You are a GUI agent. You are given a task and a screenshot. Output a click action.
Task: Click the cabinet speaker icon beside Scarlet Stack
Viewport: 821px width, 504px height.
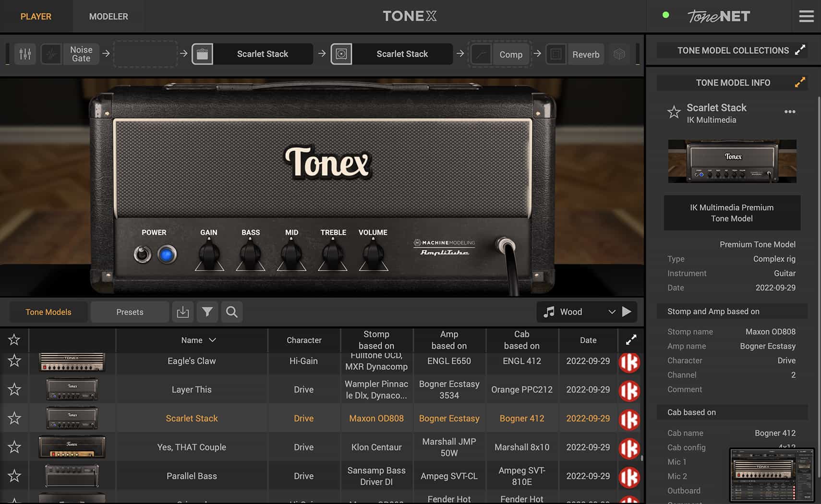[x=341, y=54]
